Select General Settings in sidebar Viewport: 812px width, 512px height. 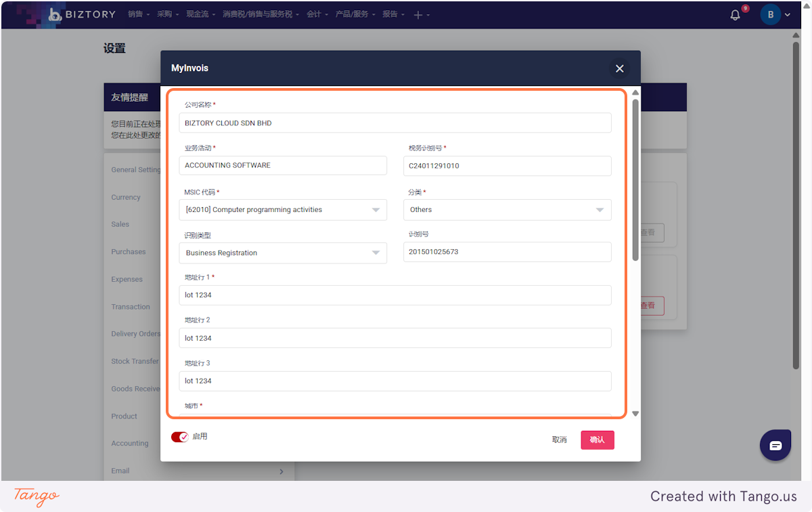tap(135, 170)
